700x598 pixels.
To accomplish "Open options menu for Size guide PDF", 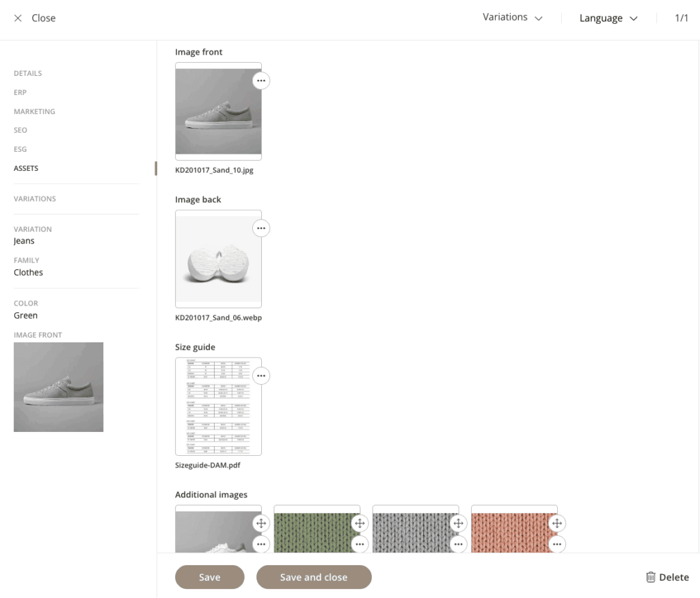I will [261, 376].
